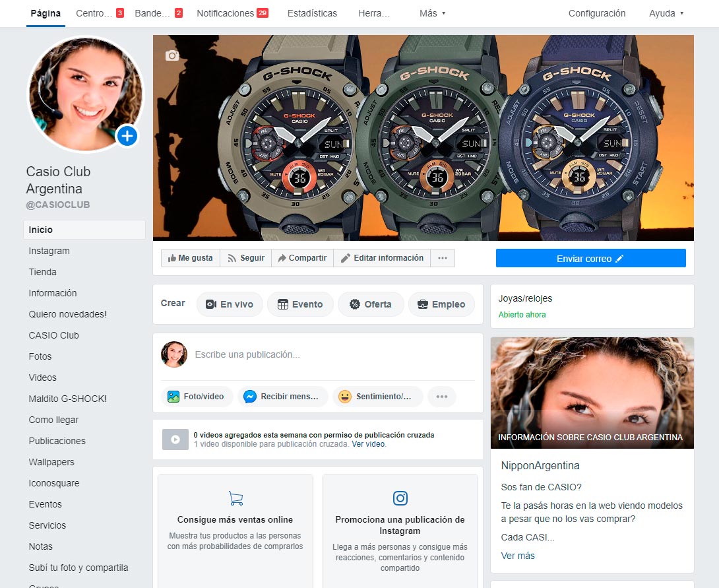
Task: Open the three-dots menu beside Editar información
Action: pos(443,258)
